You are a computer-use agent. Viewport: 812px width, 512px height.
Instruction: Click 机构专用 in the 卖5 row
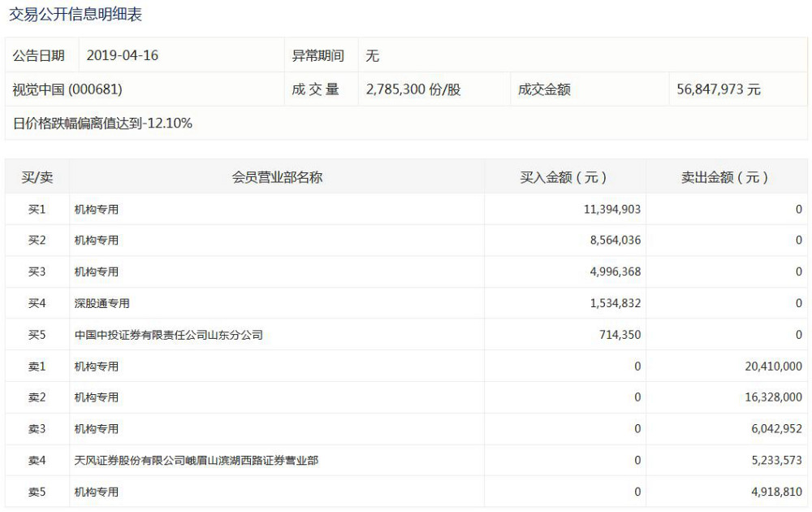[97, 492]
